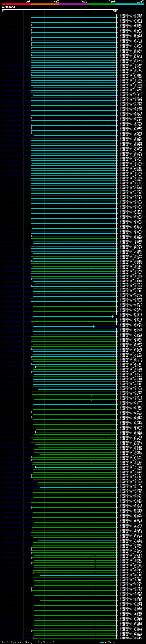Click the short alignment arrowhead for A8UEI0
146x644 pixels.
pos(113,316)
